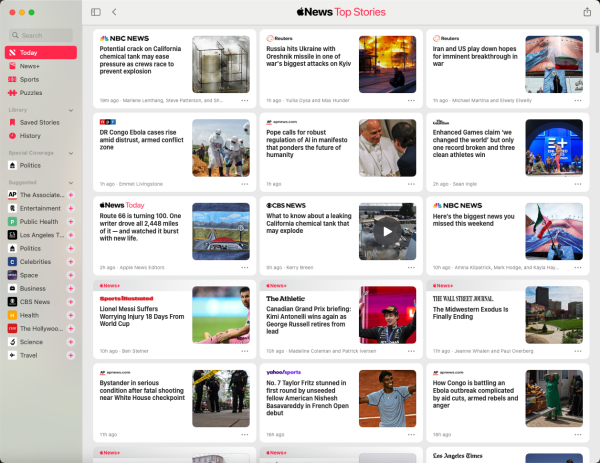Select Today in the sidebar

[41, 52]
